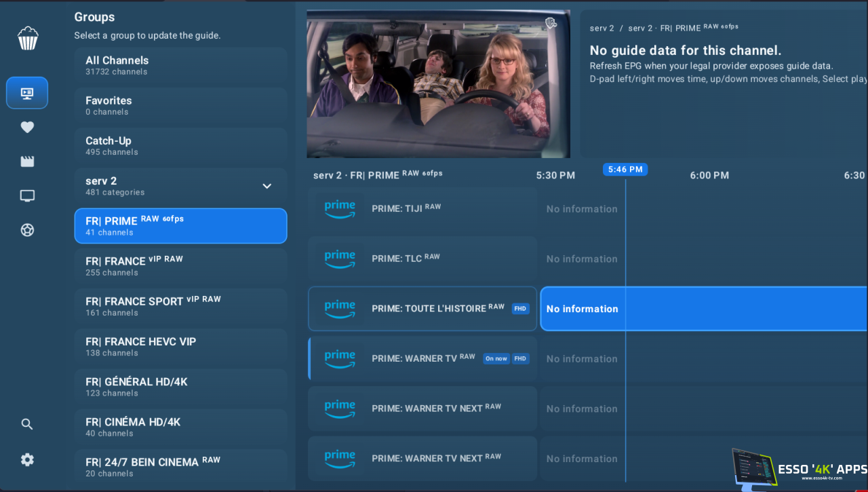Image resolution: width=868 pixels, height=492 pixels.
Task: Select the FR| PRIME RAW 60fps group
Action: pyautogui.click(x=180, y=226)
